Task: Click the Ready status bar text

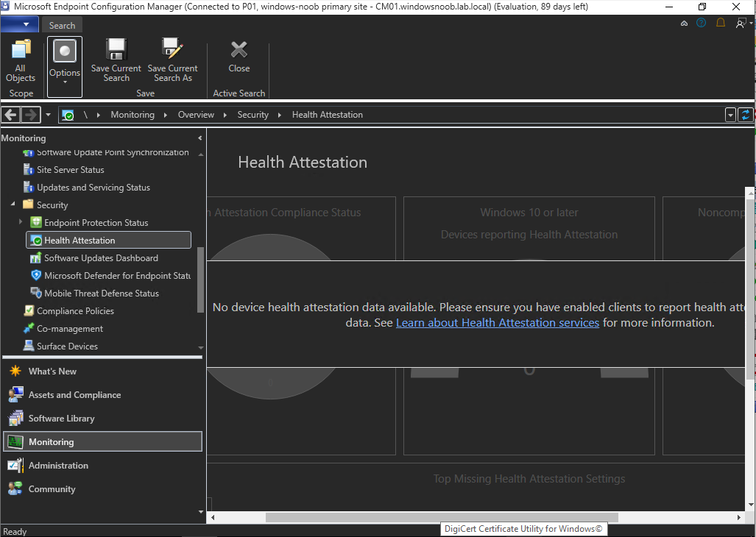Action: (x=15, y=531)
